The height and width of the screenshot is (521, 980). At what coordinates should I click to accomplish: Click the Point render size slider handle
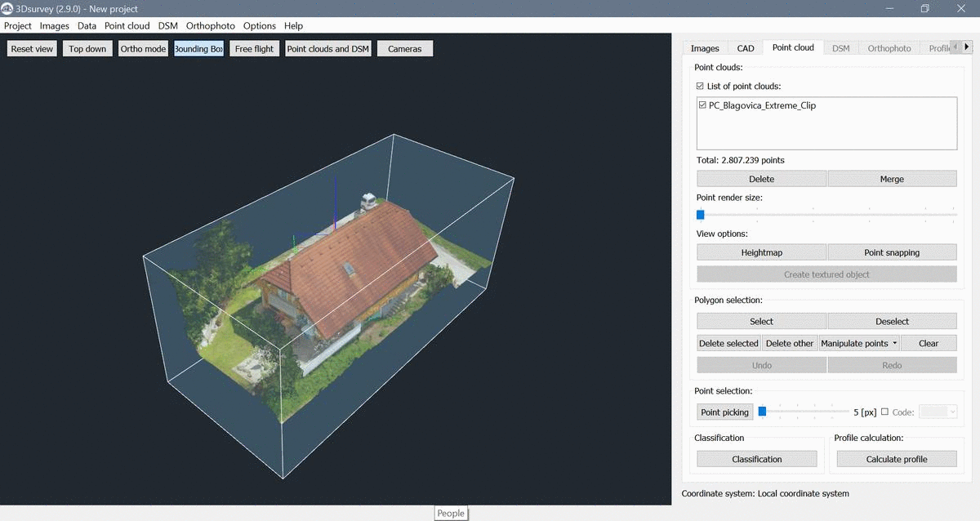700,215
